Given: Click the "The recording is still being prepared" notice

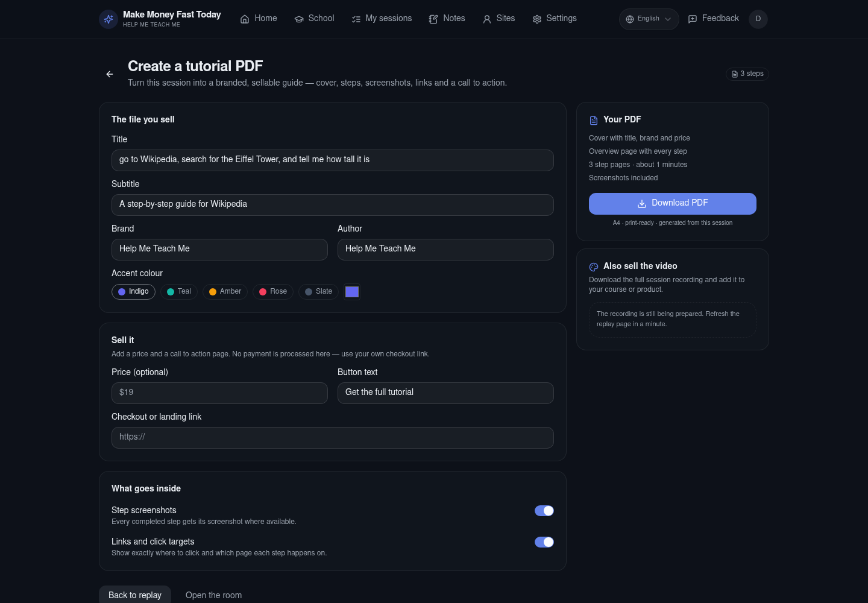Looking at the screenshot, I should point(673,320).
